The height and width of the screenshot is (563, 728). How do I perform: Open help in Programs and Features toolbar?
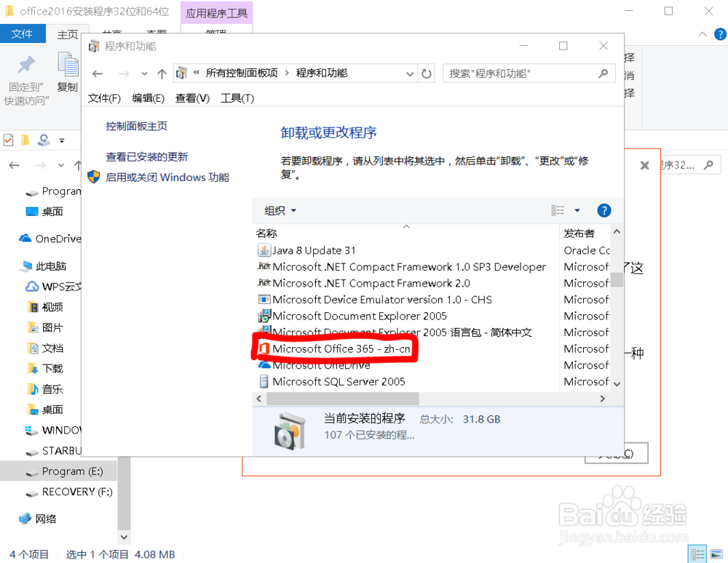click(604, 210)
